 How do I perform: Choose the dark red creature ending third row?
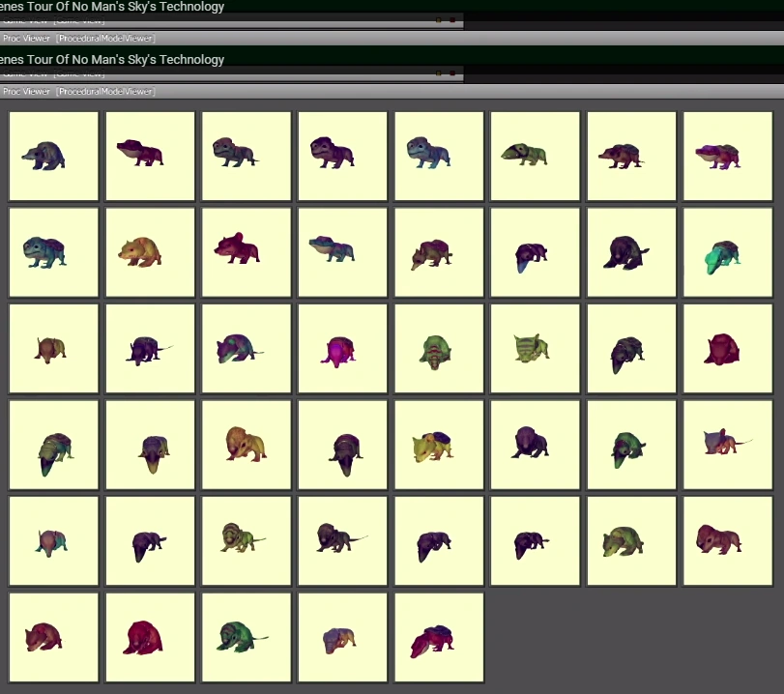728,349
